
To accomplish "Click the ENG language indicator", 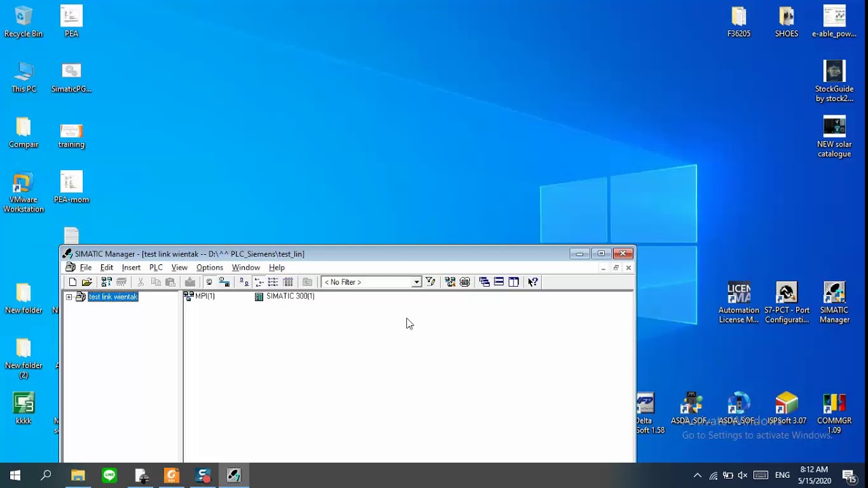I will point(783,476).
